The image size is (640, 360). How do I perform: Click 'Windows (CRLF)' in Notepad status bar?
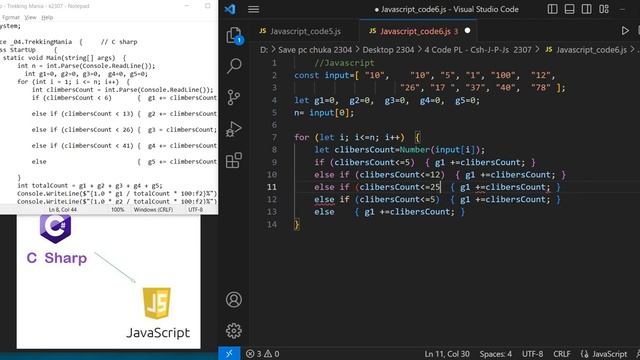[153, 209]
